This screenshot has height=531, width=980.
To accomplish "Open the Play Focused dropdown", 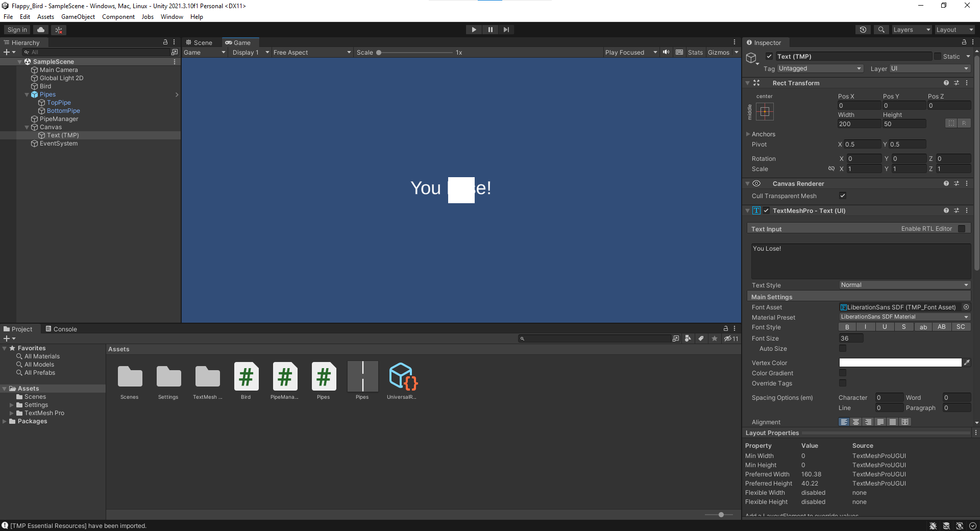I will point(631,52).
